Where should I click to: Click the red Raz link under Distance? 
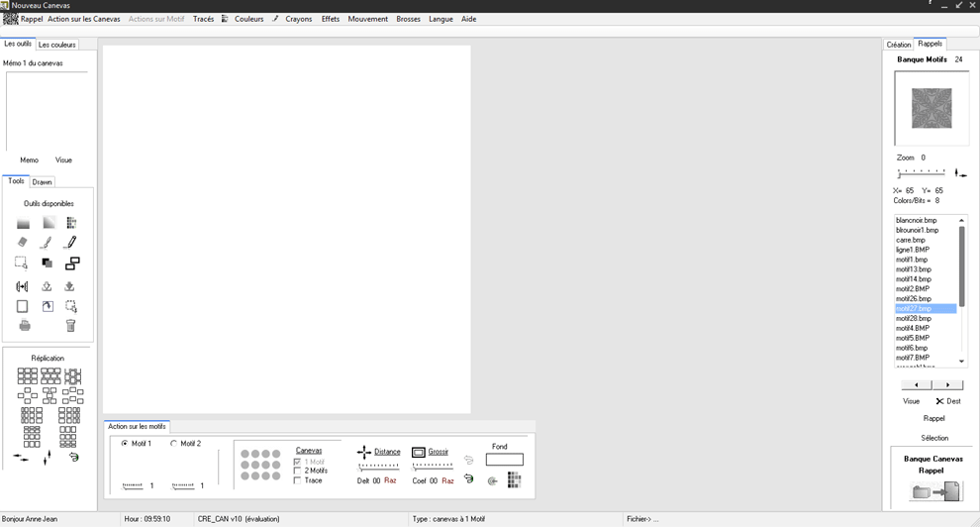coord(390,480)
